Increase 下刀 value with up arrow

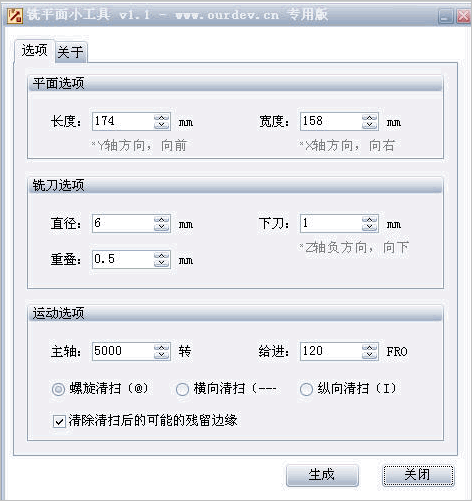click(x=370, y=219)
